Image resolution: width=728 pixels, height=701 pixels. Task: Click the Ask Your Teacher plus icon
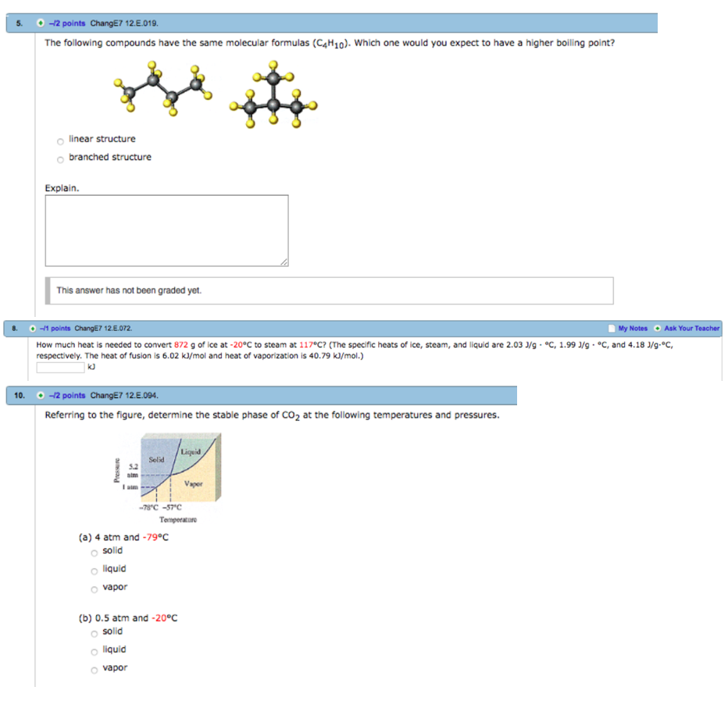658,329
